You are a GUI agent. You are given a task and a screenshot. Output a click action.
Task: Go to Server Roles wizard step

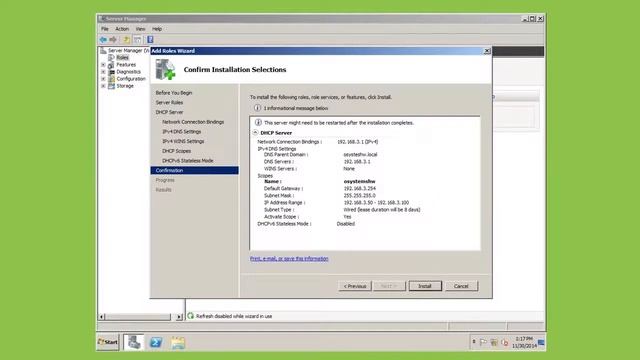point(169,102)
